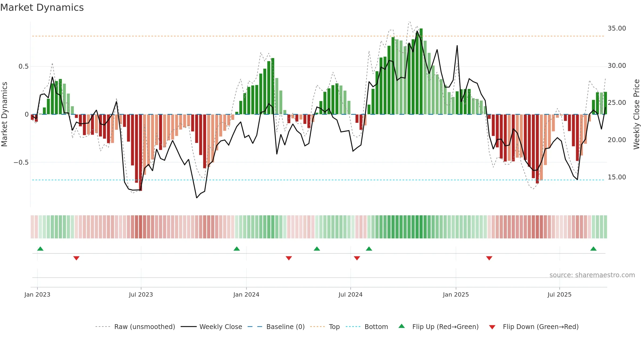This screenshot has width=644, height=362.
Task: Click the Jan 2024 axis label
Action: click(246, 294)
